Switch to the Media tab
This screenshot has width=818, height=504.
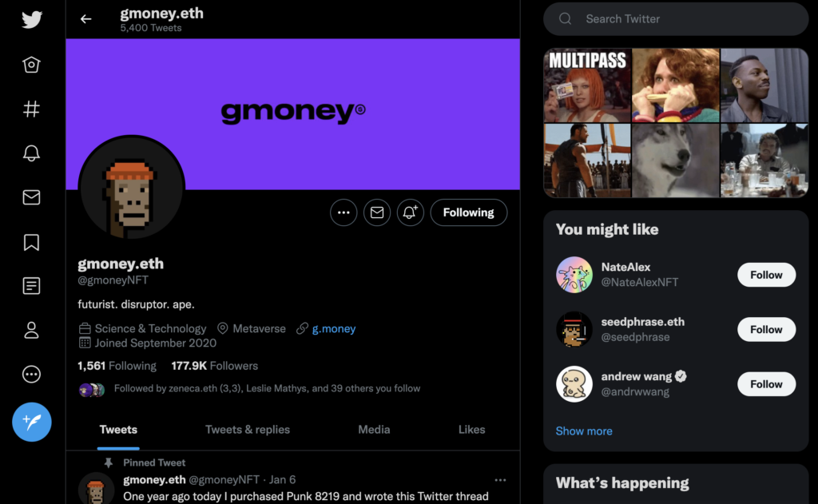pyautogui.click(x=374, y=430)
